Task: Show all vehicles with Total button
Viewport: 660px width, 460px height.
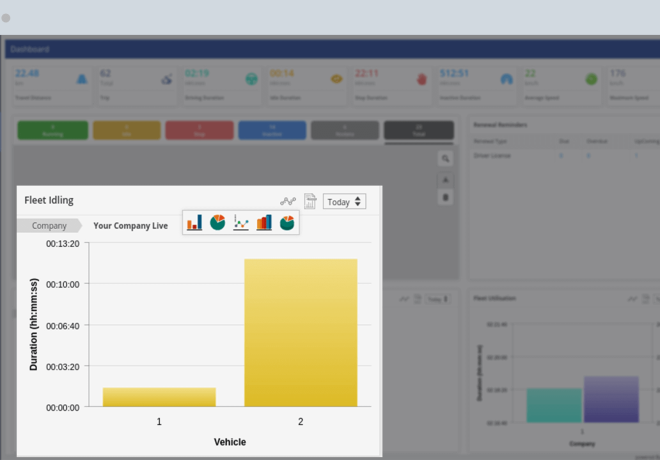Action: 418,130
